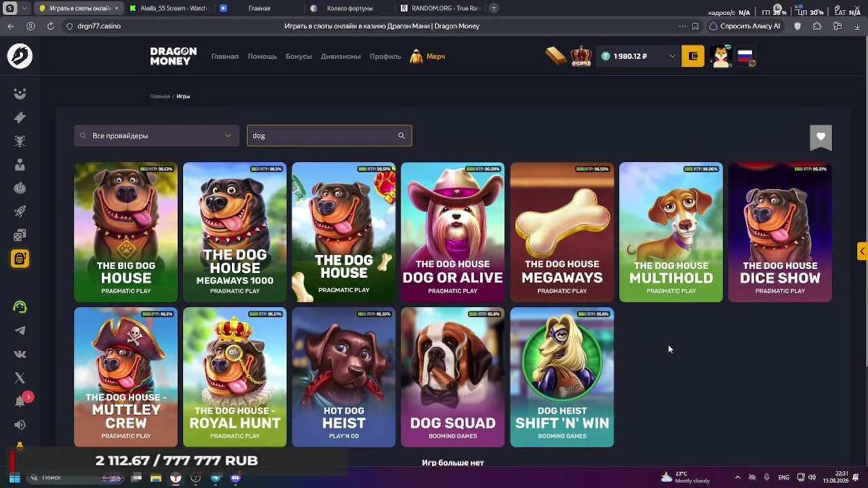Open Dog Squad game

pos(452,378)
